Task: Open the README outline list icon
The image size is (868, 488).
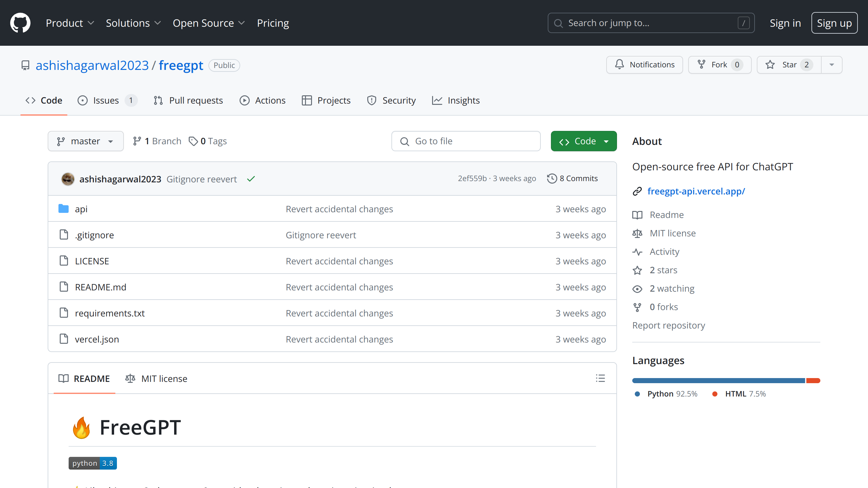Action: click(x=600, y=378)
